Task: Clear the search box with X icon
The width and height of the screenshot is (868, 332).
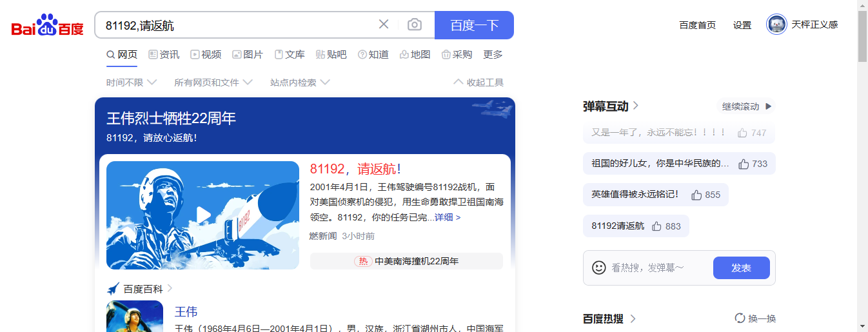Action: pos(384,24)
